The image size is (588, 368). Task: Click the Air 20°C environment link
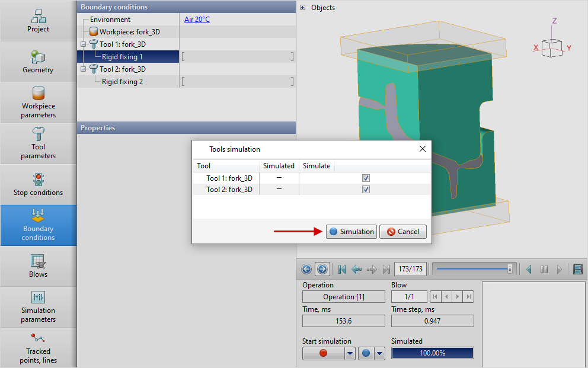coord(197,20)
